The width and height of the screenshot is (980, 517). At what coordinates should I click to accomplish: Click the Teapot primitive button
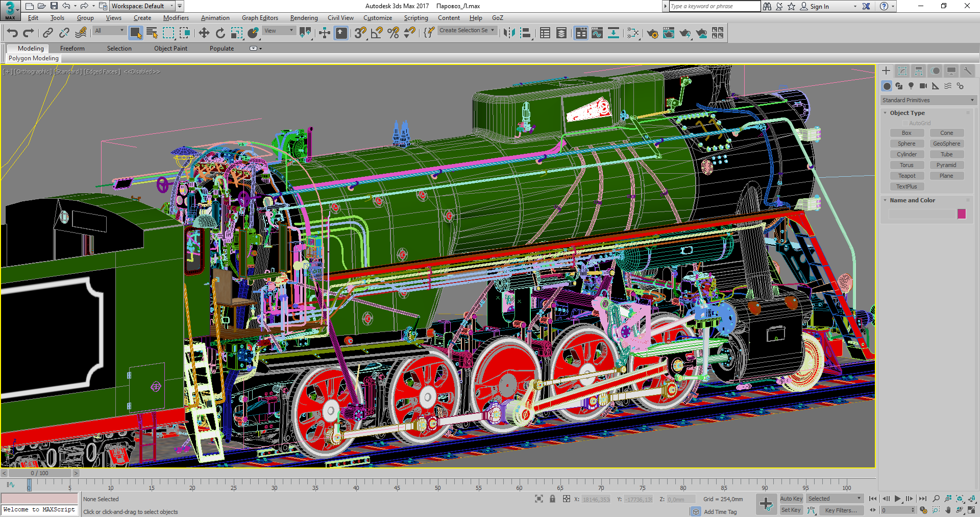point(906,176)
